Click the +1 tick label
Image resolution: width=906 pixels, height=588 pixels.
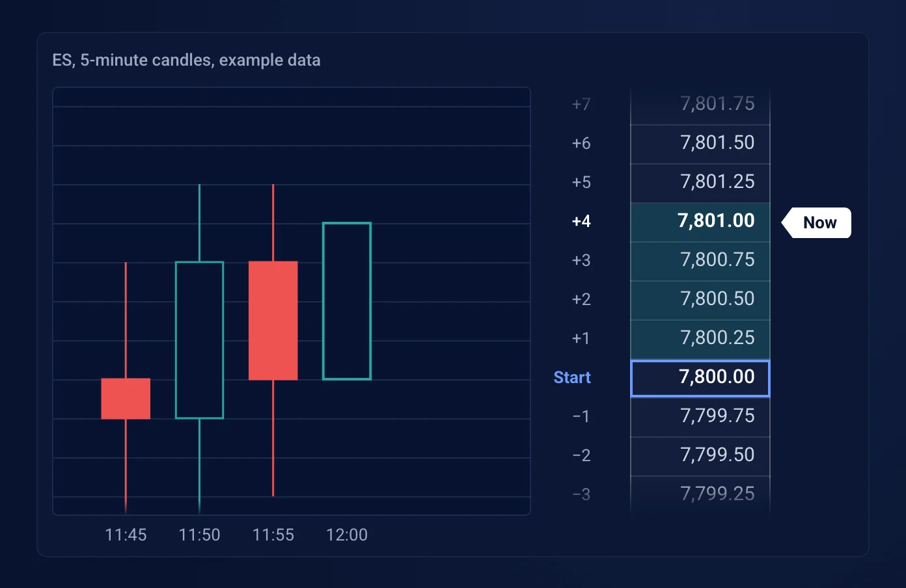point(581,338)
